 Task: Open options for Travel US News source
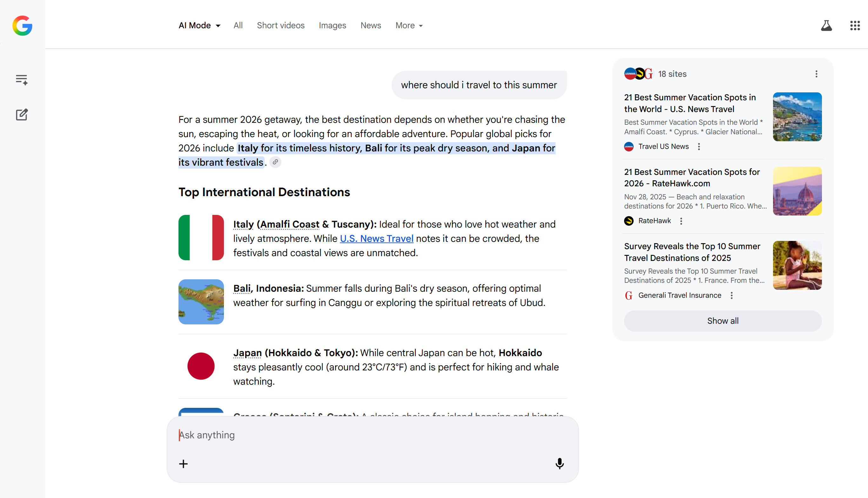click(699, 147)
